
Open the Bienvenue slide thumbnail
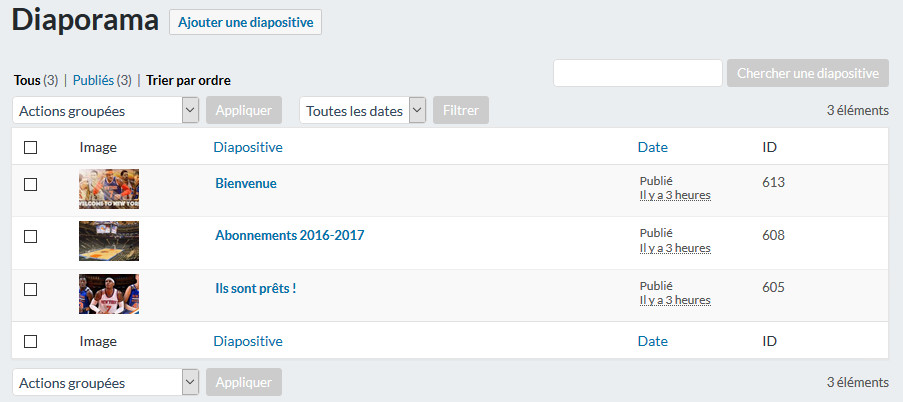point(109,188)
